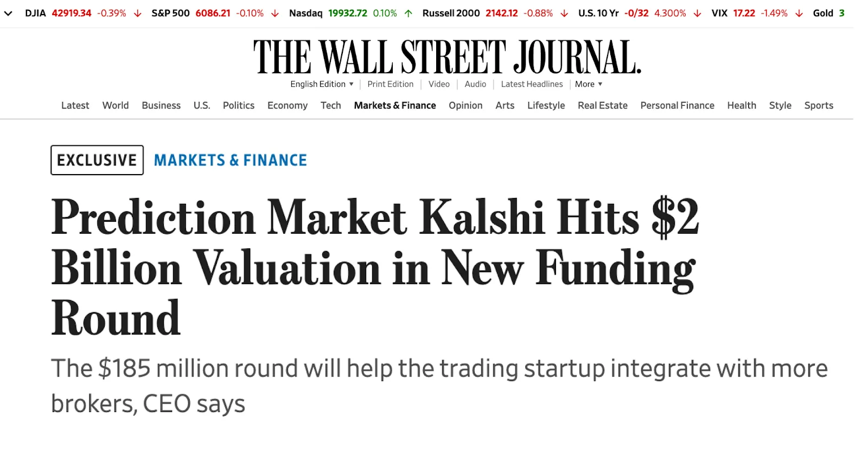Go to The Wall Street Journal homepage logo

click(447, 57)
